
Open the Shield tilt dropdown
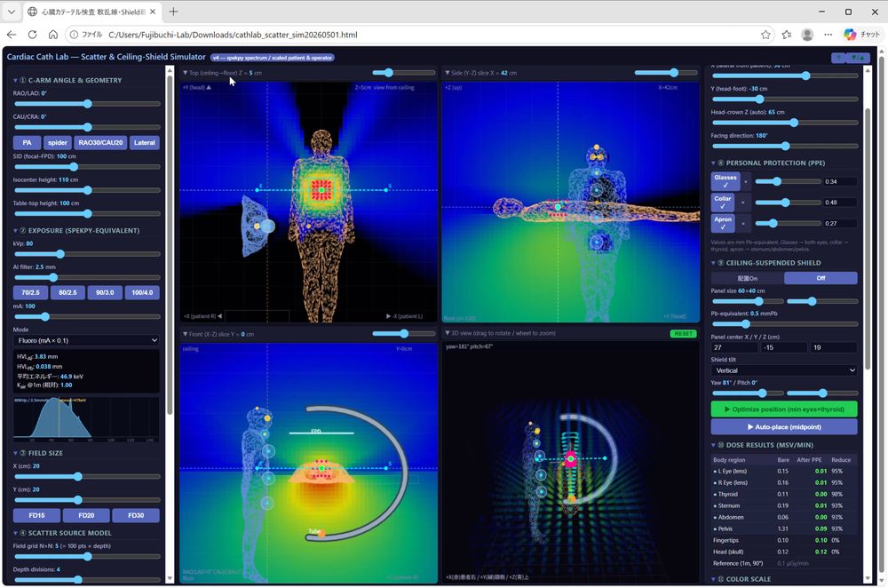click(x=784, y=370)
